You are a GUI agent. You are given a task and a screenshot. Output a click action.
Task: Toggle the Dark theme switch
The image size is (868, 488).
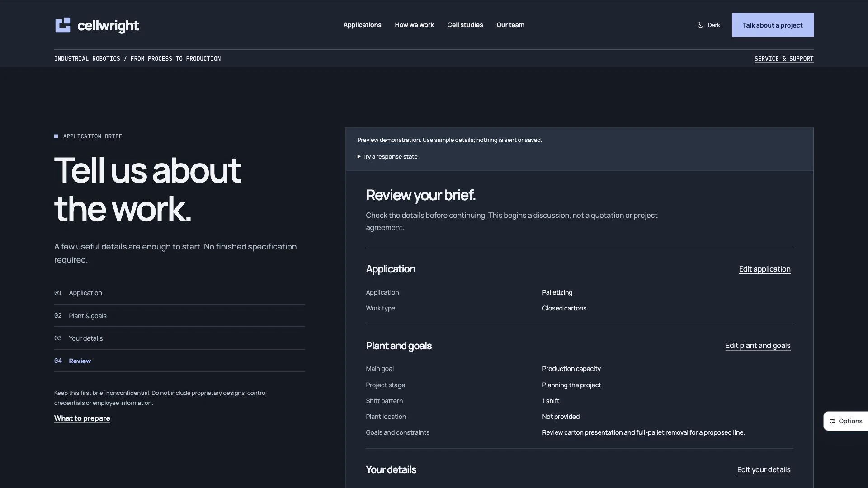click(708, 25)
